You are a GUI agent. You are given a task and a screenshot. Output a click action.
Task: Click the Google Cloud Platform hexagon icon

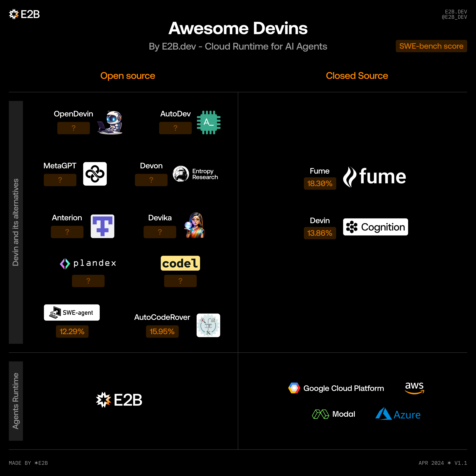pyautogui.click(x=294, y=388)
